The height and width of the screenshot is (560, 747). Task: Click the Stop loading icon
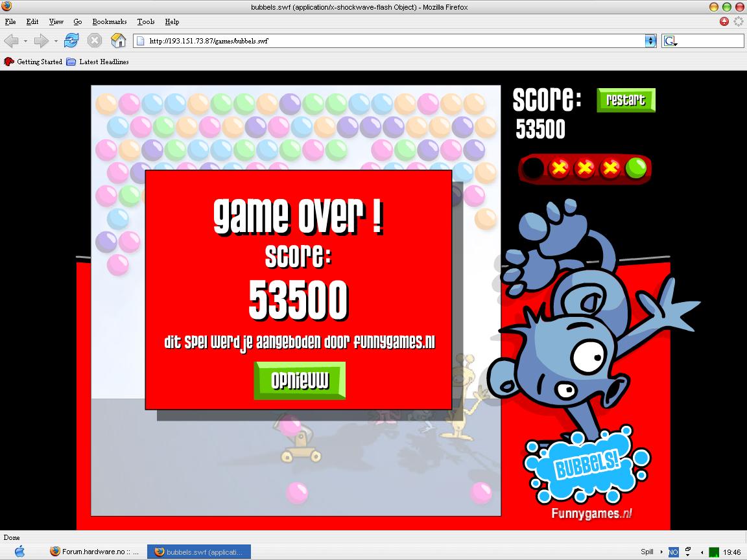(94, 40)
